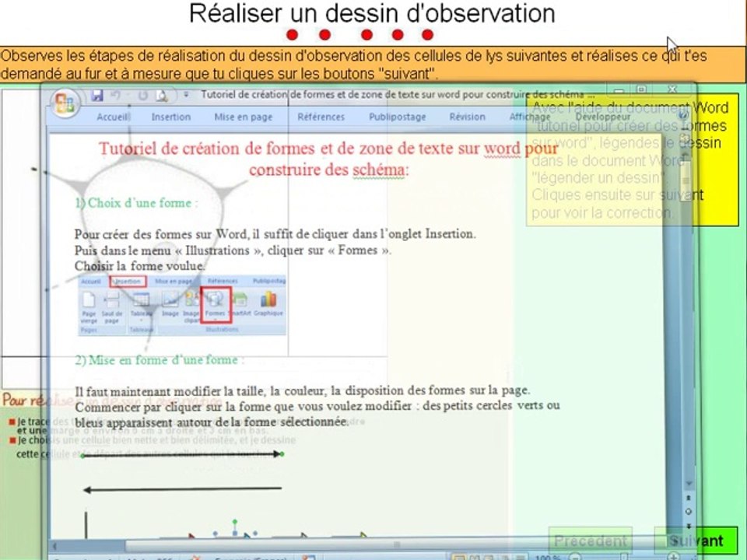Open the Développeur tab
Screen dimensions: 747x560
click(x=602, y=117)
